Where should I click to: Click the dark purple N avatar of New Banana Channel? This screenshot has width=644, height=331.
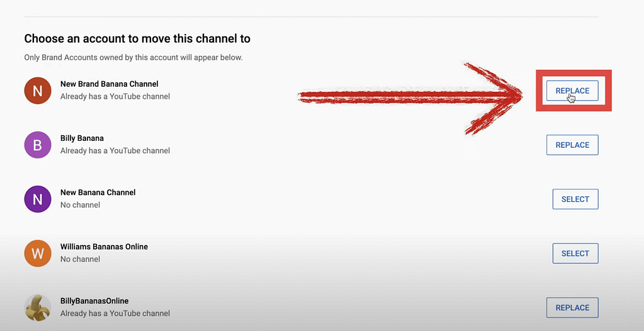37,199
